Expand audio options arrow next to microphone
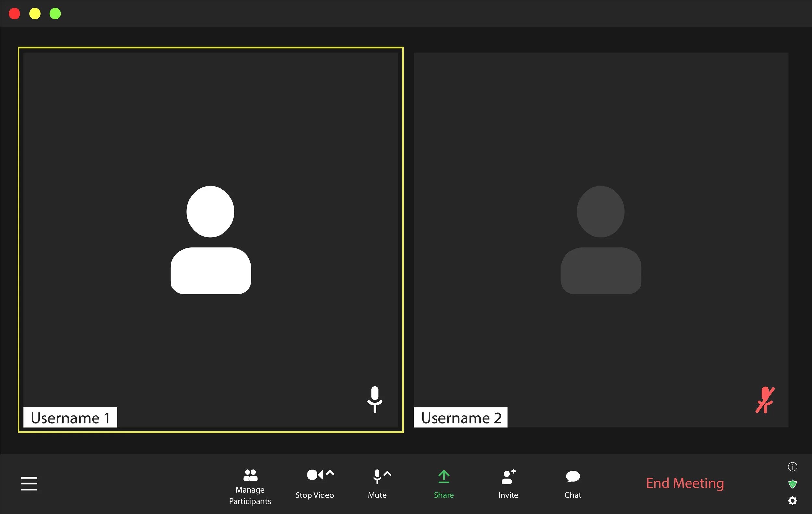The height and width of the screenshot is (514, 812). click(387, 473)
